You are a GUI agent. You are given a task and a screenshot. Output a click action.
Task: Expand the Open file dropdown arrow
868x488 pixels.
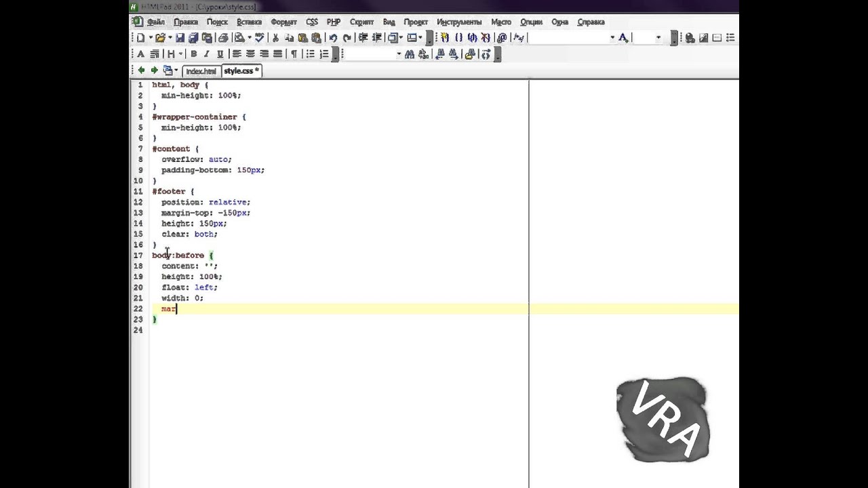[x=170, y=38]
